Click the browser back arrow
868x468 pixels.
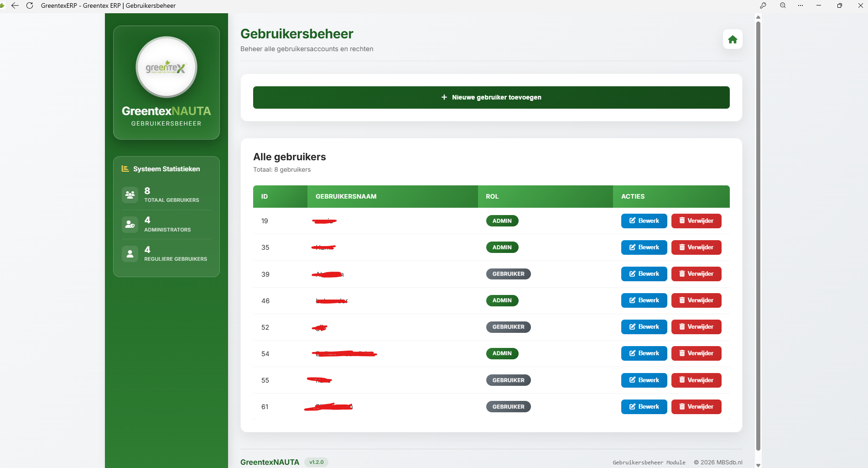15,5
